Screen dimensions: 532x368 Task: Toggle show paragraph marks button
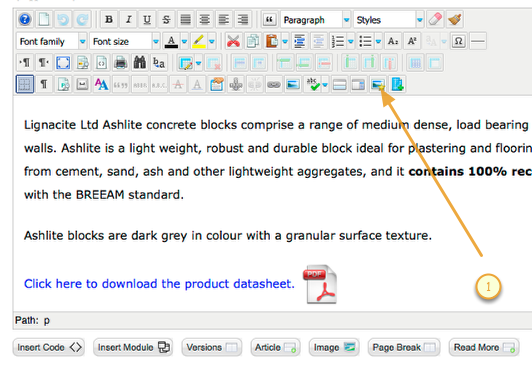(44, 84)
